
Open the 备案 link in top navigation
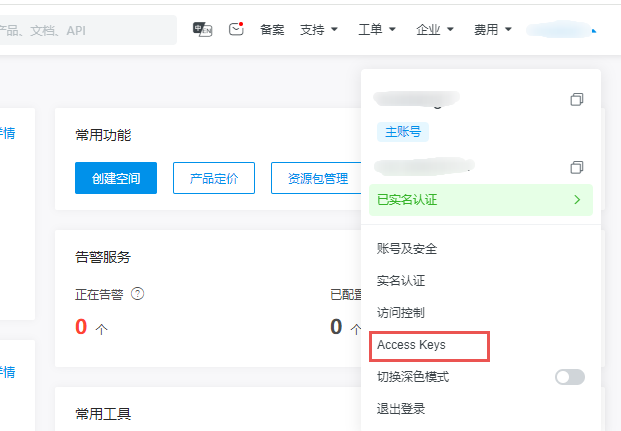pyautogui.click(x=272, y=30)
